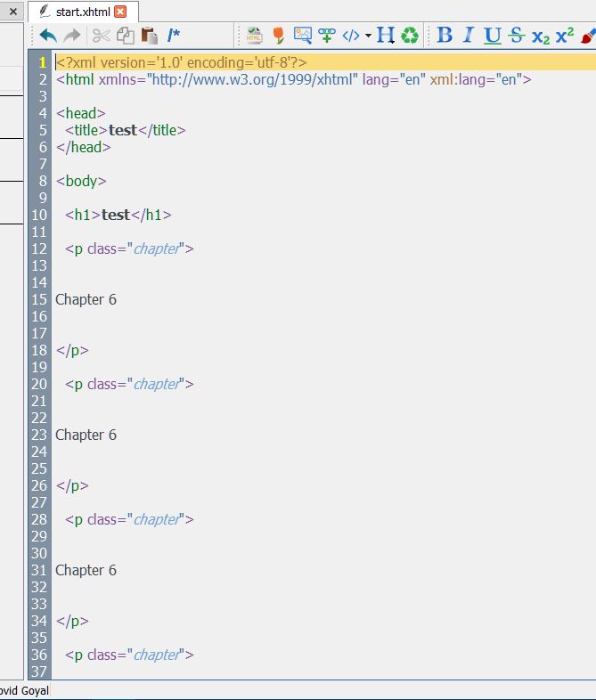Insert a tag with the </> icon
The image size is (596, 700).
pyautogui.click(x=351, y=36)
